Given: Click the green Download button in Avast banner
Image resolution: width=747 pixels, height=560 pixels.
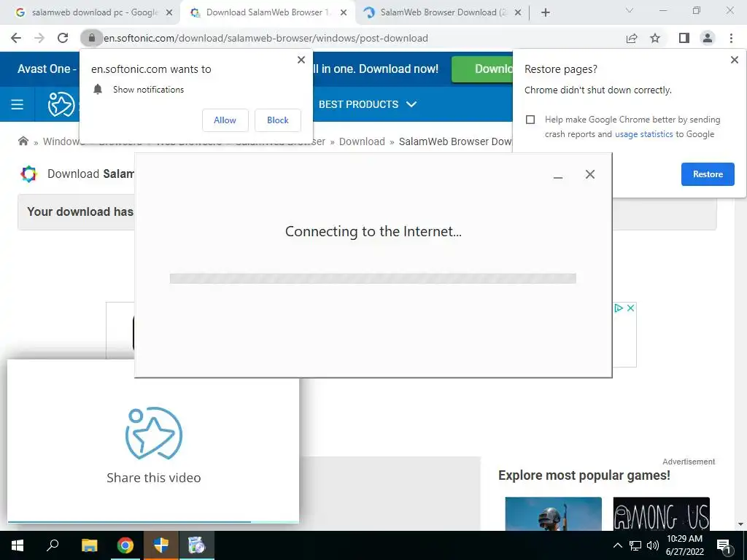Looking at the screenshot, I should point(482,69).
